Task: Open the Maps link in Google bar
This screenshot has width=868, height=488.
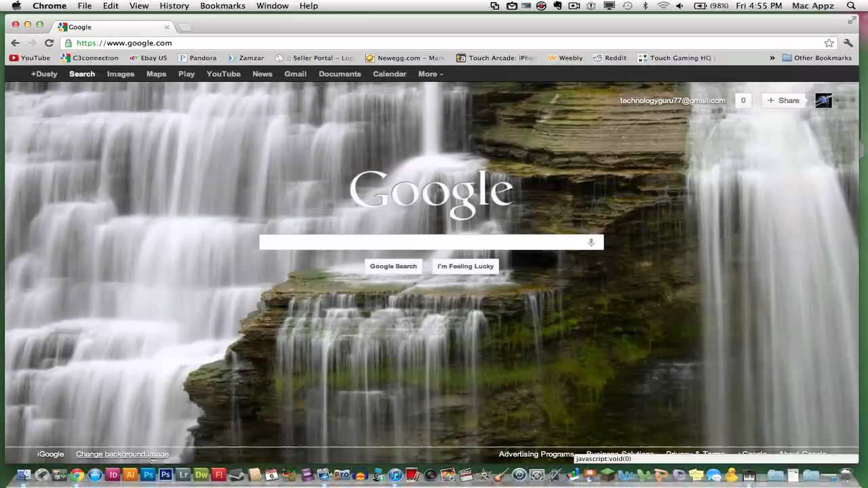Action: tap(156, 74)
